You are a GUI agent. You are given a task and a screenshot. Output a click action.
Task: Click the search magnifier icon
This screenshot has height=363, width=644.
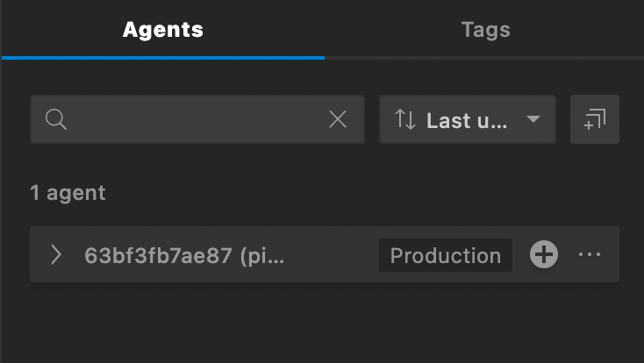tap(56, 120)
